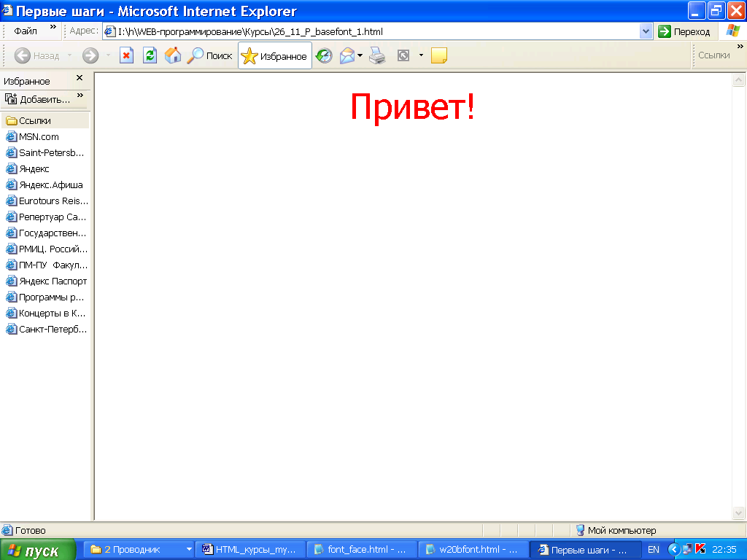Switch to Первые шаги taskbar item
747x560 pixels.
click(x=586, y=550)
